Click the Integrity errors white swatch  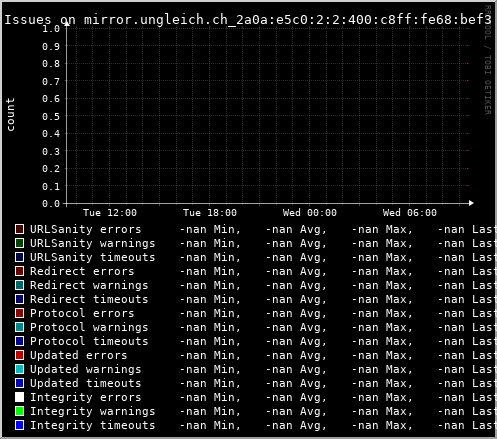(x=19, y=397)
